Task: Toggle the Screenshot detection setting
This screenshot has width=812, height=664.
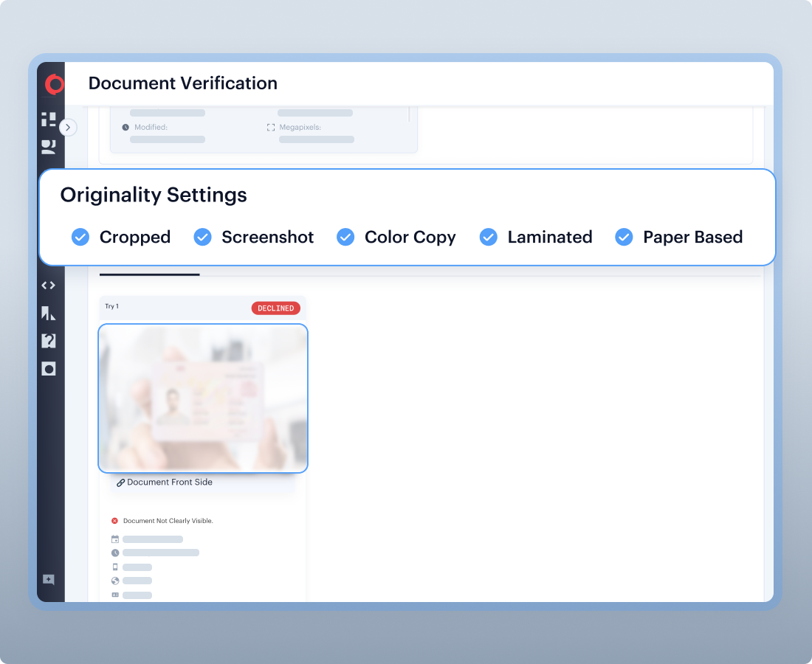Action: tap(202, 237)
